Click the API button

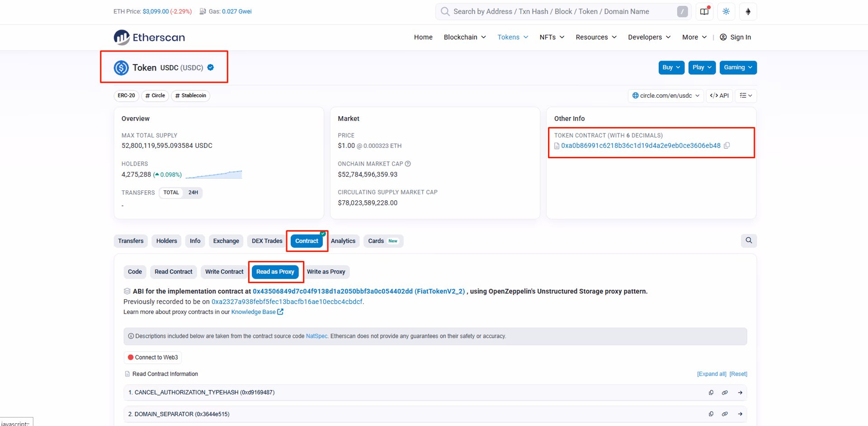[x=719, y=95]
